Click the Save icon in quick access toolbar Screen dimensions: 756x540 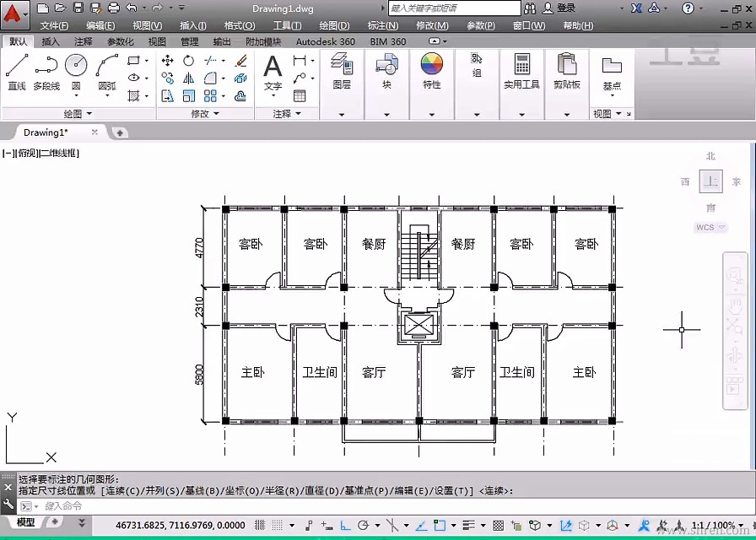78,8
